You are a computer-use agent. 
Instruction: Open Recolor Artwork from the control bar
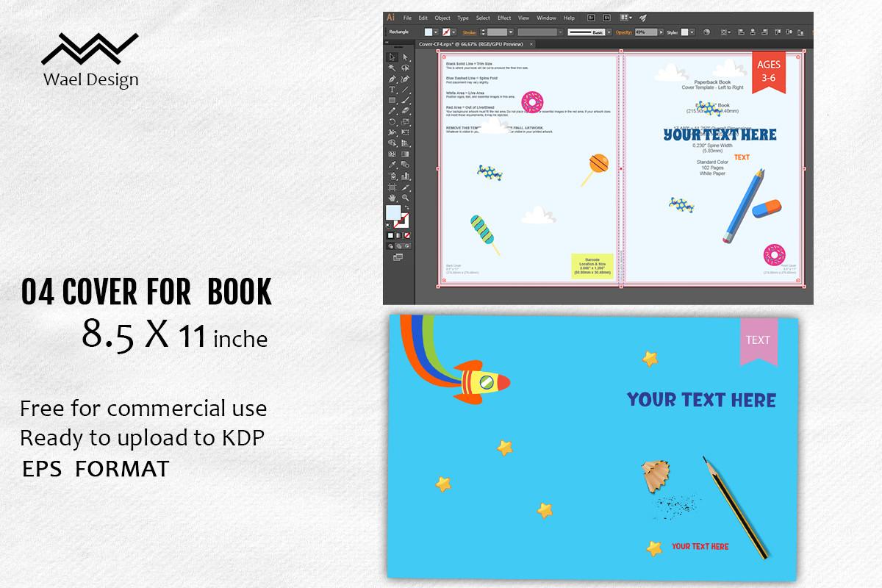[706, 32]
